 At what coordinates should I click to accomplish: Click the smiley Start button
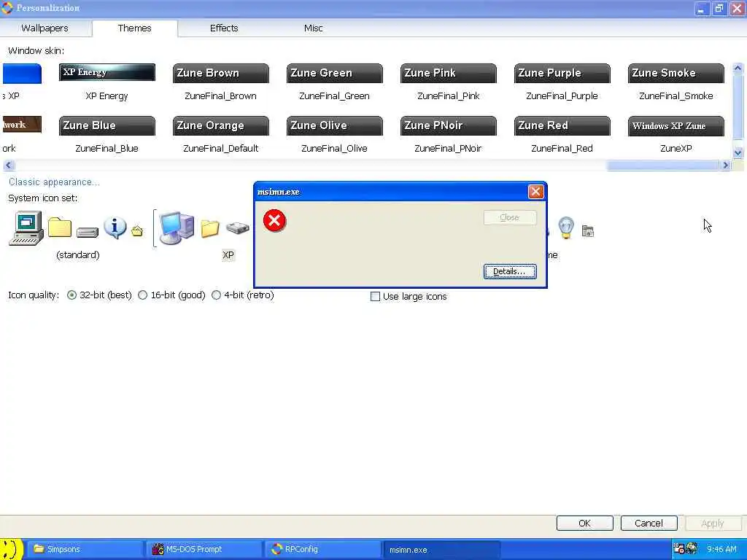(x=11, y=550)
